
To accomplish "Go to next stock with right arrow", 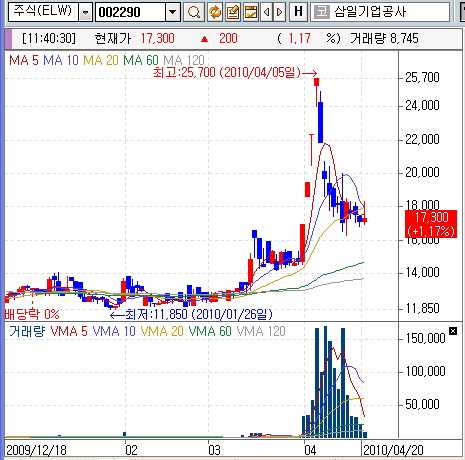I will pyautogui.click(x=280, y=12).
